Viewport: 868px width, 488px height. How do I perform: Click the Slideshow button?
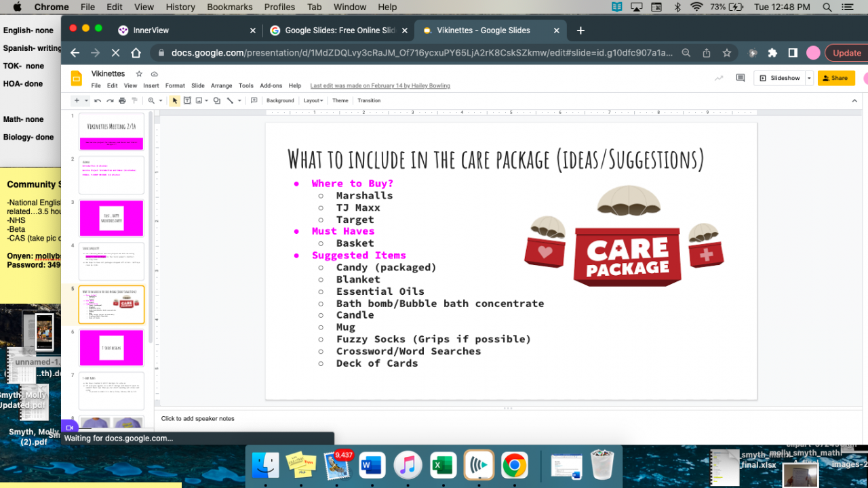pos(780,78)
